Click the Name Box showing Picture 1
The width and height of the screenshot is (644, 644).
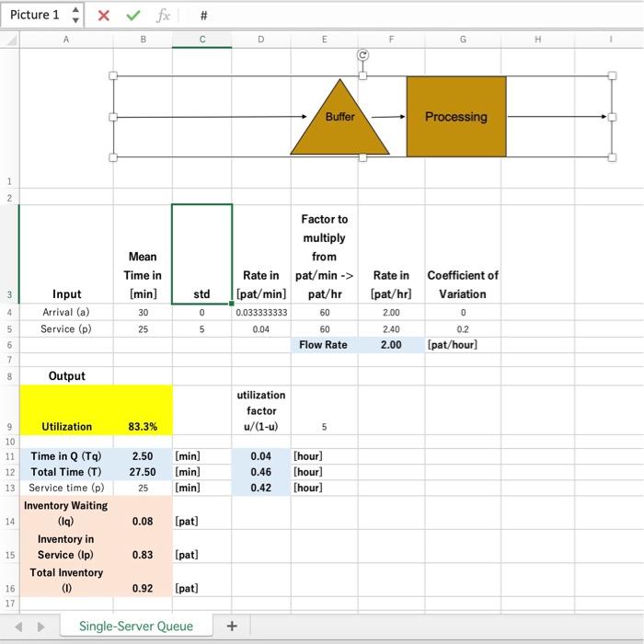coord(35,15)
